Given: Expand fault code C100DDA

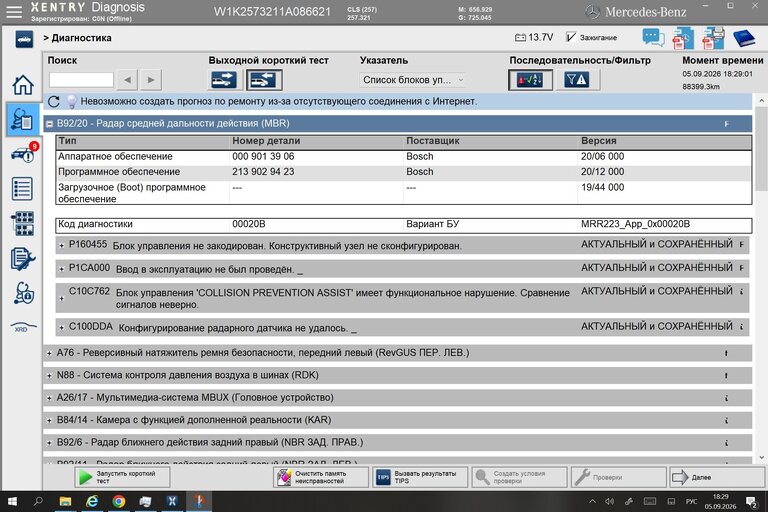Looking at the screenshot, I should (61, 328).
